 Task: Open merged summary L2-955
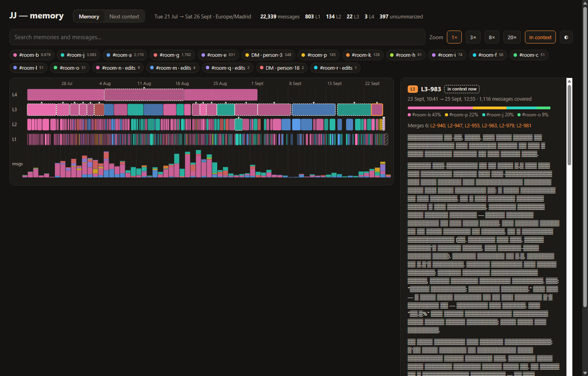472,126
